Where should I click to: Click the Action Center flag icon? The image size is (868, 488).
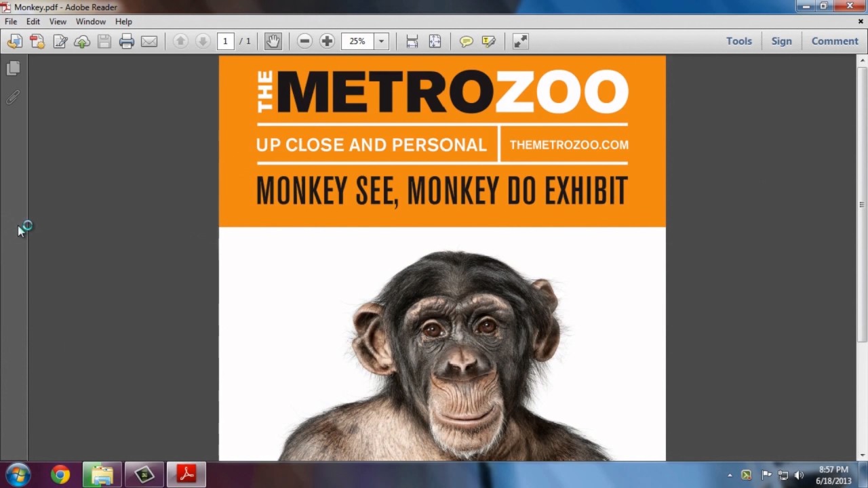click(x=766, y=475)
